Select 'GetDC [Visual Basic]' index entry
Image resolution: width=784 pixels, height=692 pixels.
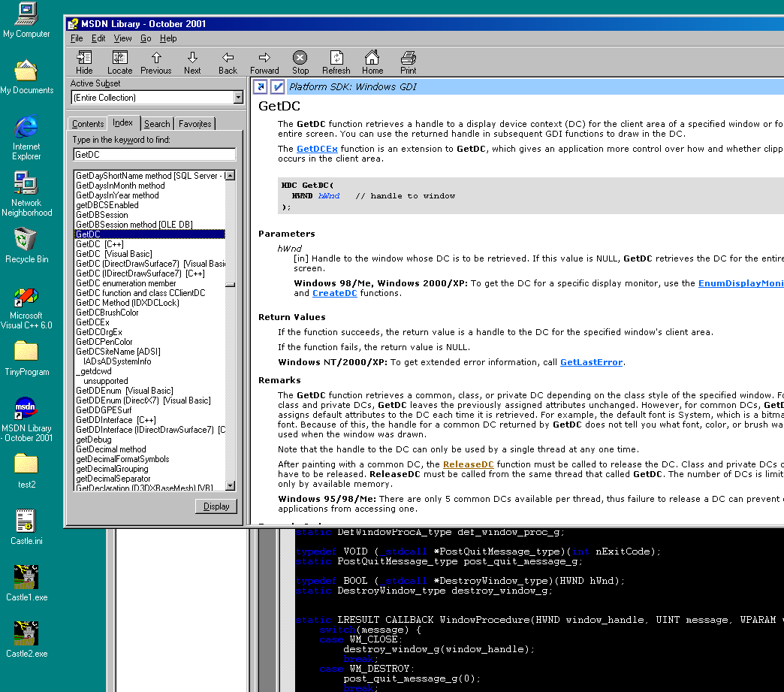pyautogui.click(x=114, y=254)
